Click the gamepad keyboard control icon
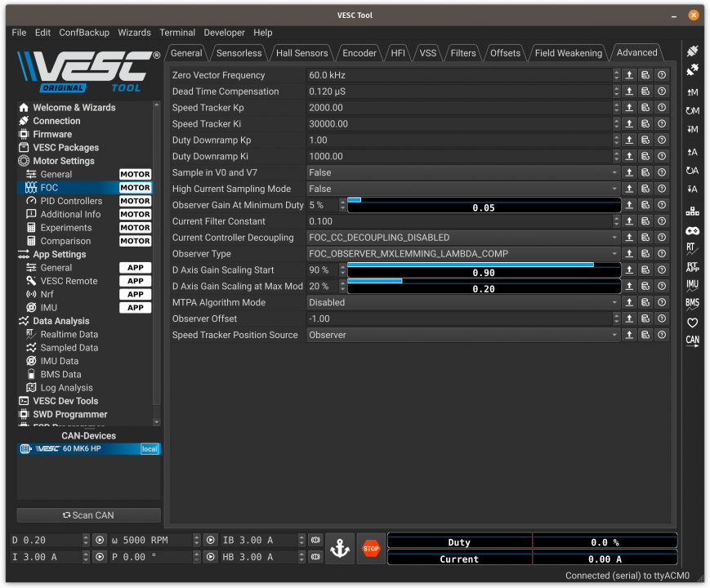 click(x=692, y=230)
